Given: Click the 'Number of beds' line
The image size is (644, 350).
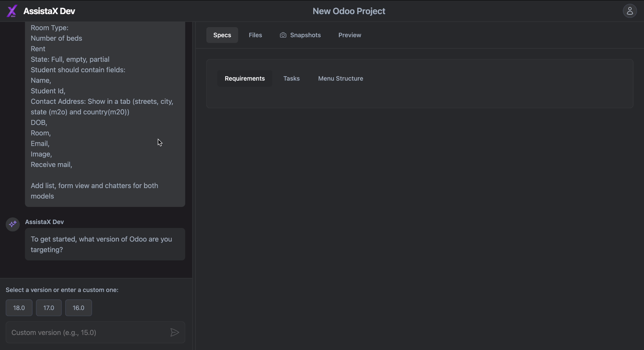Looking at the screenshot, I should click(x=56, y=38).
